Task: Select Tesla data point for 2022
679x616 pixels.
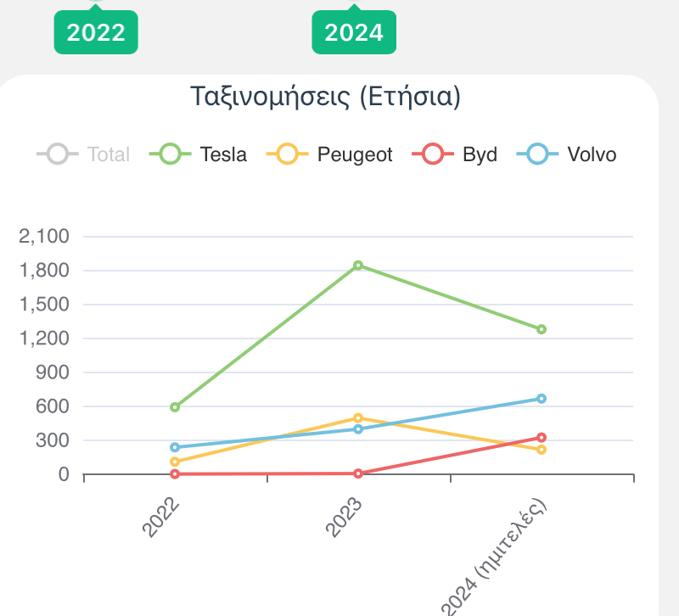Action: [175, 407]
